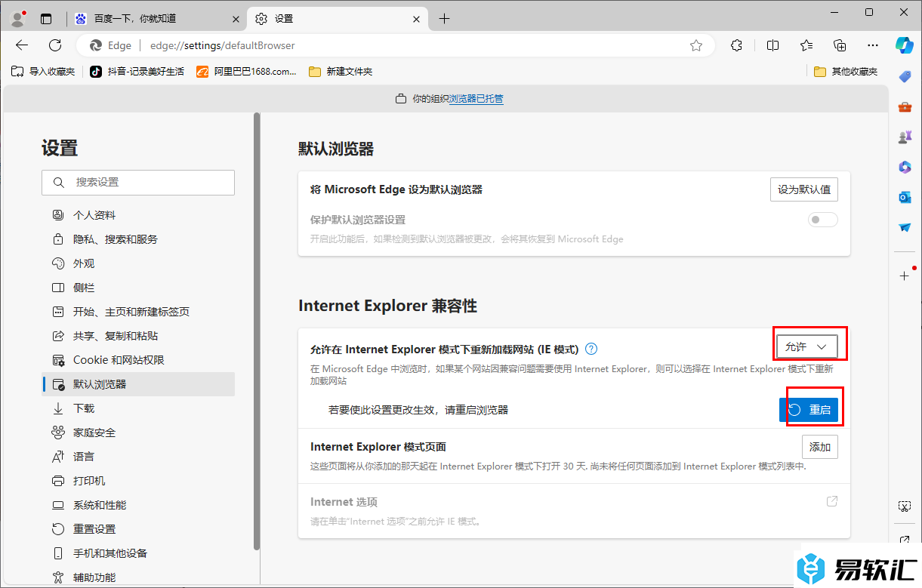Click the 设为默认值 button

point(804,189)
